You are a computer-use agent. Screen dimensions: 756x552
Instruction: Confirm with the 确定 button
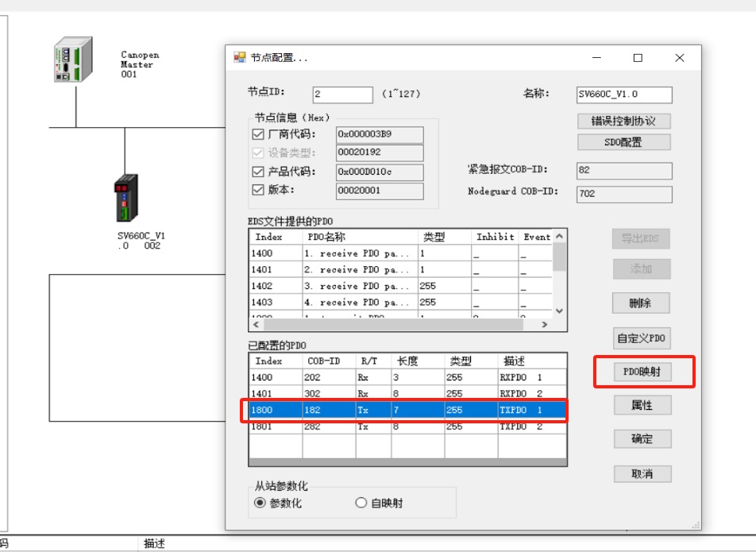coord(642,438)
